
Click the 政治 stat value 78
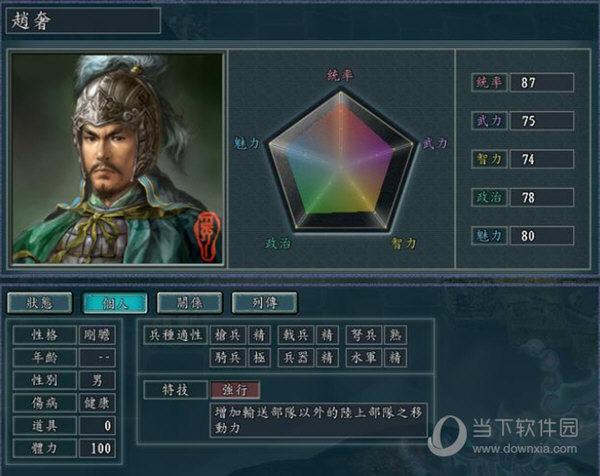pos(542,197)
